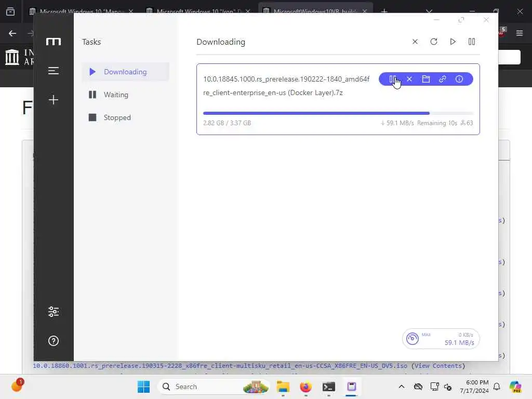This screenshot has height=399, width=532.
Task: Delete selected tasks from the toolbar X icon
Action: click(415, 42)
